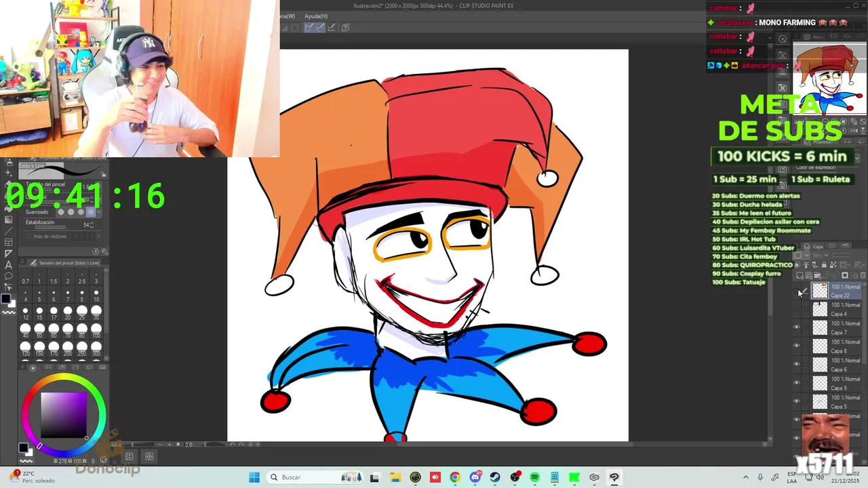Select the Gradient tool square icon
The height and width of the screenshot is (488, 868).
[x=9, y=219]
